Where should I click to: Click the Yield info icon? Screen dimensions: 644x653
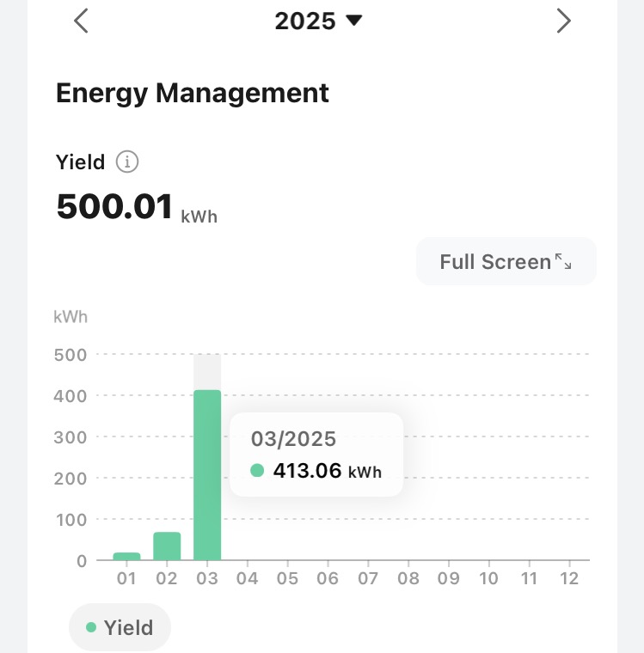(127, 162)
